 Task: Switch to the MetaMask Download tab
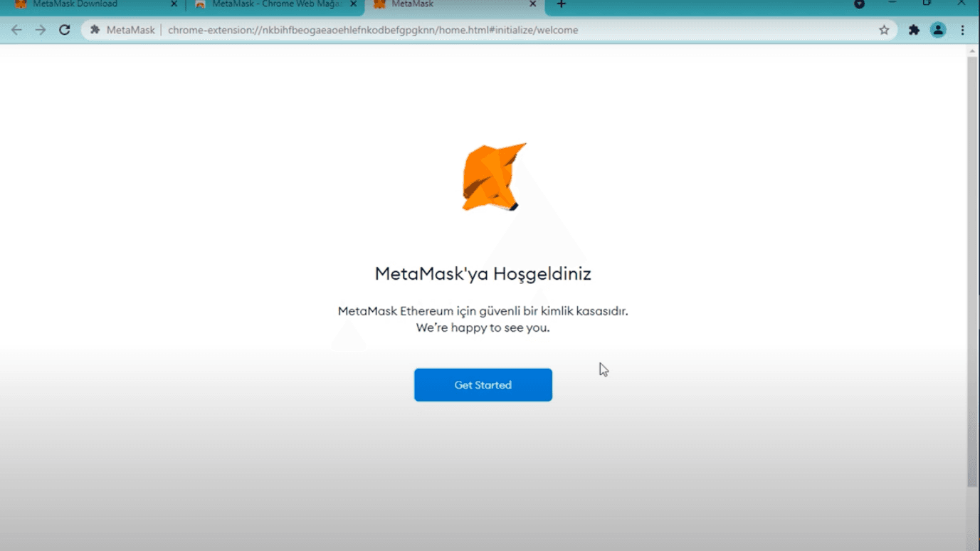85,4
